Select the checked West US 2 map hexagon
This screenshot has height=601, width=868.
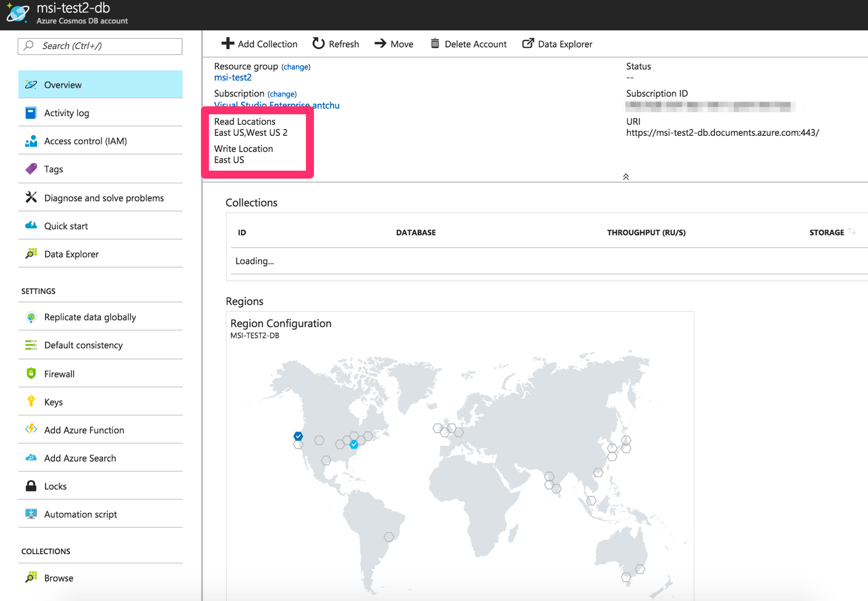pos(298,436)
